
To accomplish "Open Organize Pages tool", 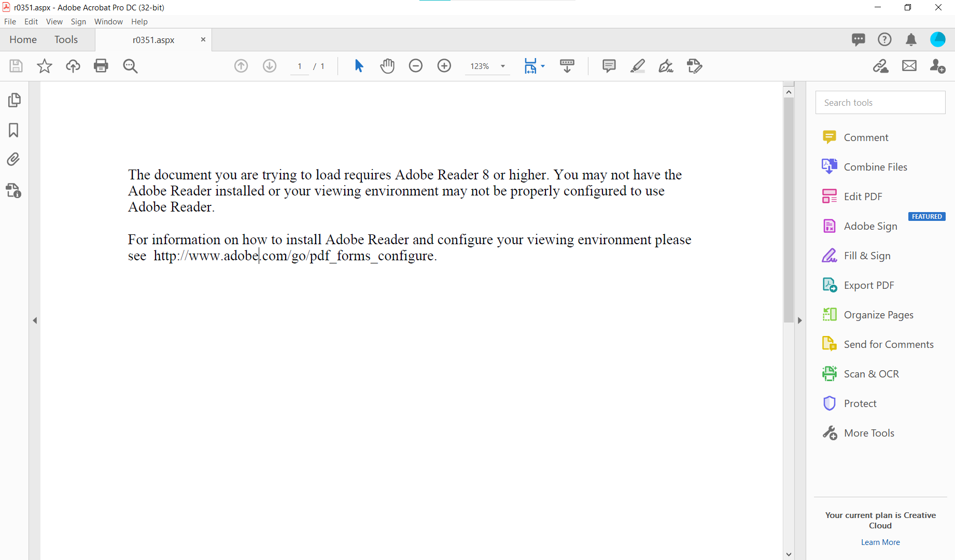I will tap(868, 315).
